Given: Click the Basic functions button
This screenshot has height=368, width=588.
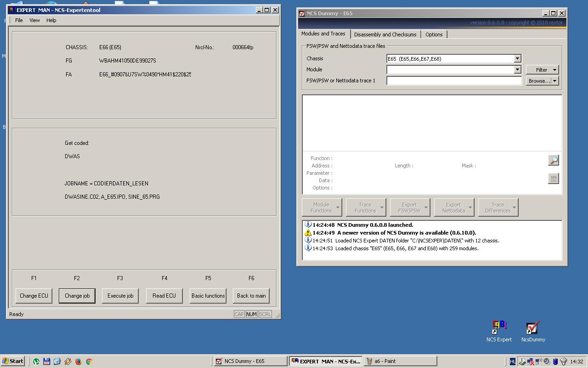Looking at the screenshot, I should pyautogui.click(x=208, y=296).
